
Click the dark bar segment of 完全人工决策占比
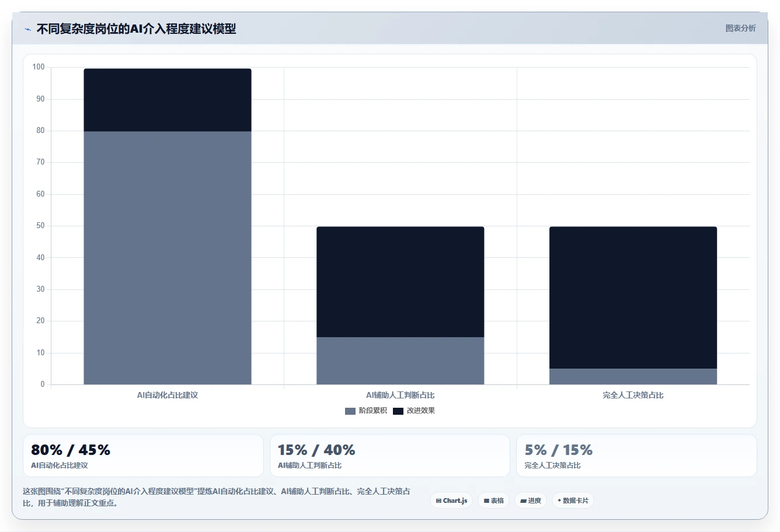click(x=633, y=297)
